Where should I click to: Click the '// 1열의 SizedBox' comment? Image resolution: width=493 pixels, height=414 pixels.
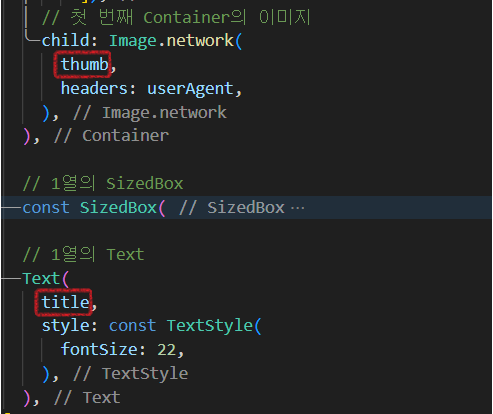click(103, 184)
